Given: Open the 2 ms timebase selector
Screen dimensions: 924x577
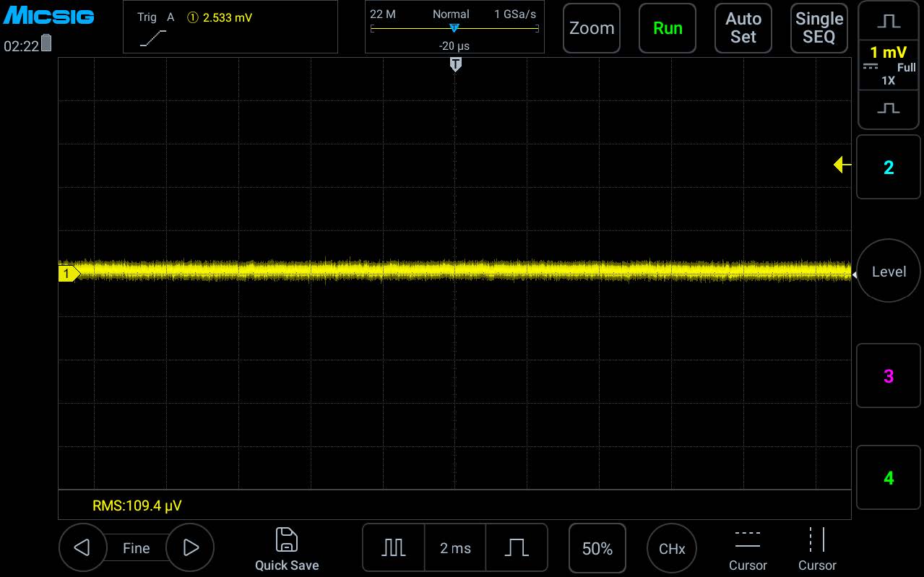Looking at the screenshot, I should [x=455, y=548].
